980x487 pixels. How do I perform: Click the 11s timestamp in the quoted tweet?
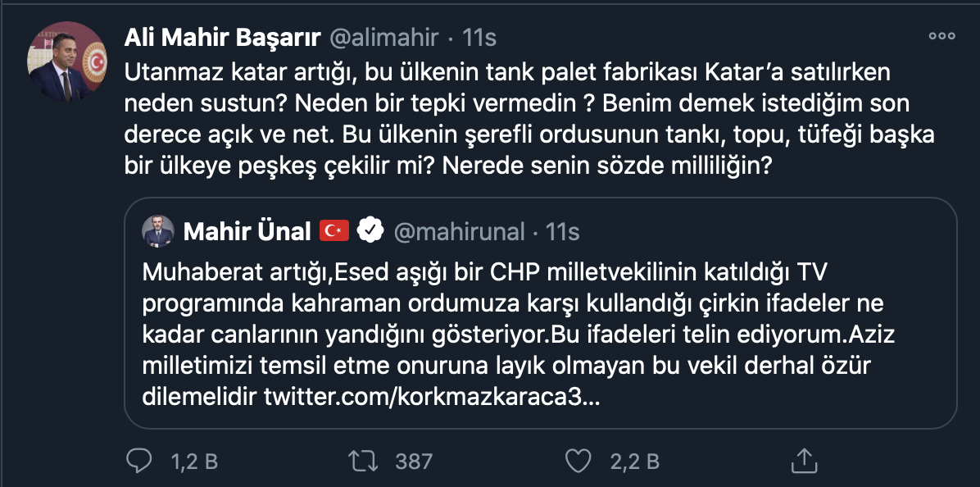(562, 231)
